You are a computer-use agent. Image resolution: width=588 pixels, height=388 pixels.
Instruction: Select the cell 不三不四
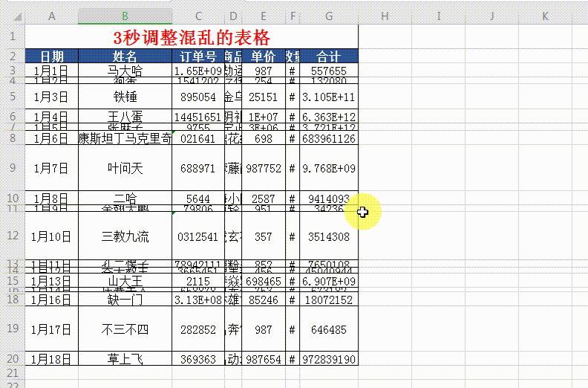pyautogui.click(x=125, y=329)
